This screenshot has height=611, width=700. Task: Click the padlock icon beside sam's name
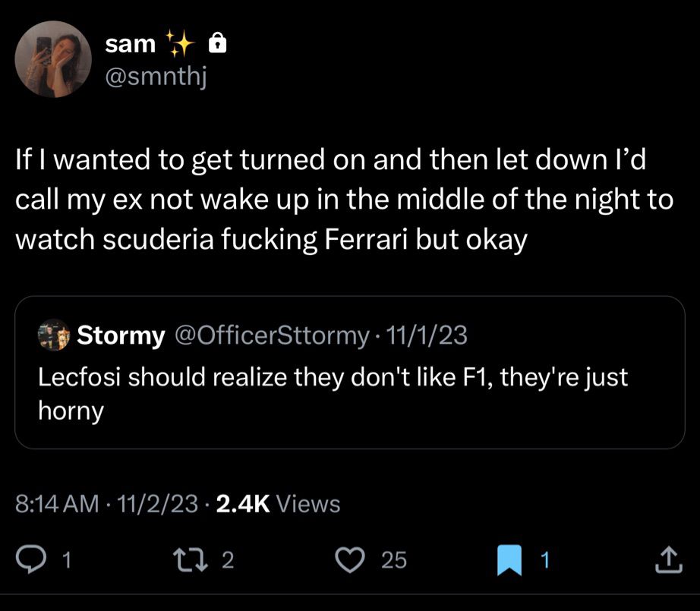(x=218, y=46)
